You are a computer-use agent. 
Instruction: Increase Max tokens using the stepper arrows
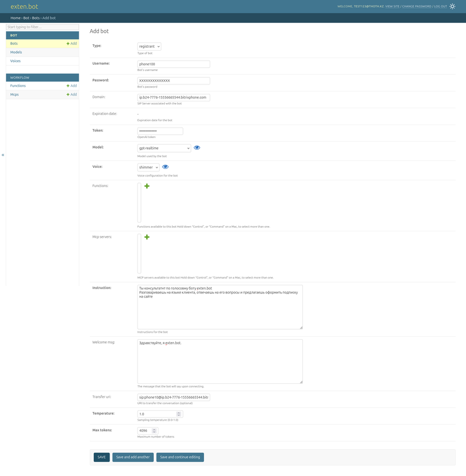click(x=154, y=428)
